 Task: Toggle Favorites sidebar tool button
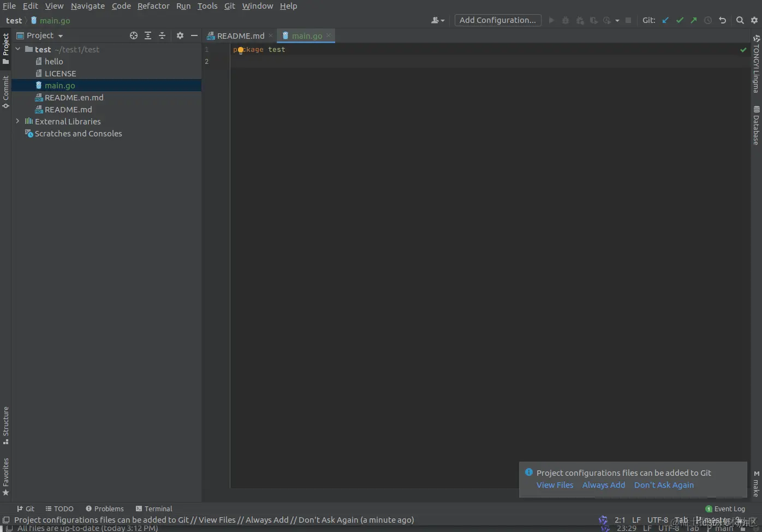pos(5,477)
